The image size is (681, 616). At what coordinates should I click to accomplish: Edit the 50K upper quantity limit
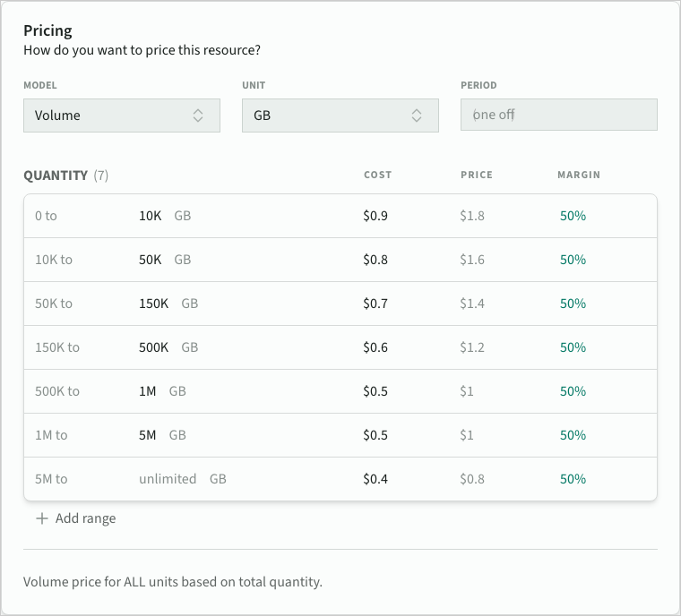(x=150, y=260)
